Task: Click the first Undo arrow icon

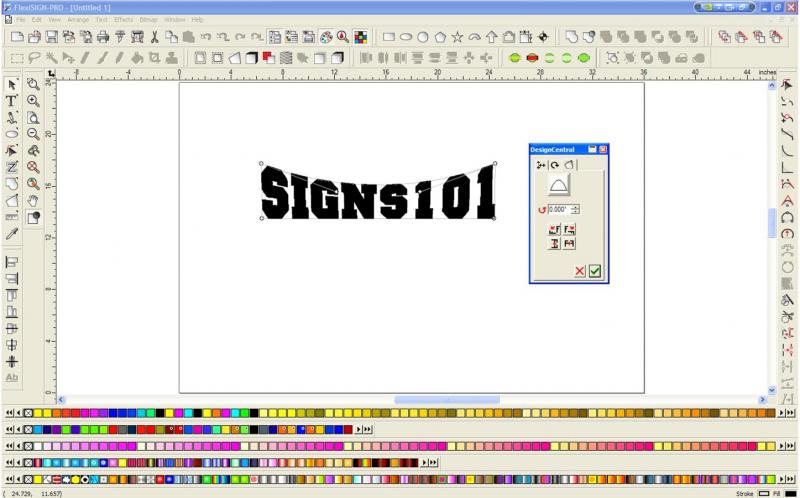Action: 206,37
